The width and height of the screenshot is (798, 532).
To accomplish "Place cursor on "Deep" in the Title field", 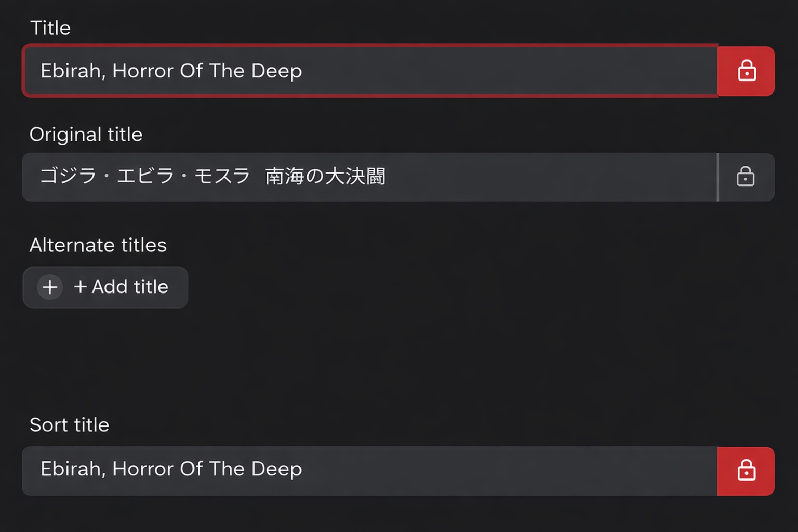I will point(276,71).
